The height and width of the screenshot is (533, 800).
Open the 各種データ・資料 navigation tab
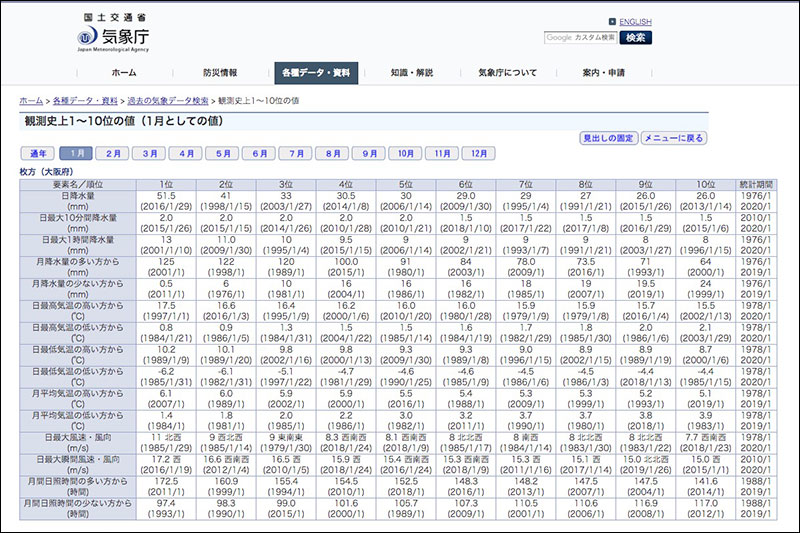tap(316, 73)
